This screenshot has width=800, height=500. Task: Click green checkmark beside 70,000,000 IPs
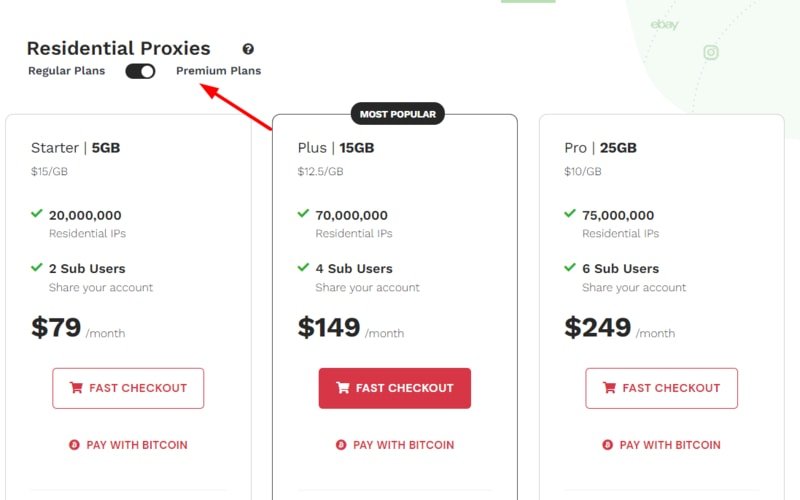click(303, 213)
